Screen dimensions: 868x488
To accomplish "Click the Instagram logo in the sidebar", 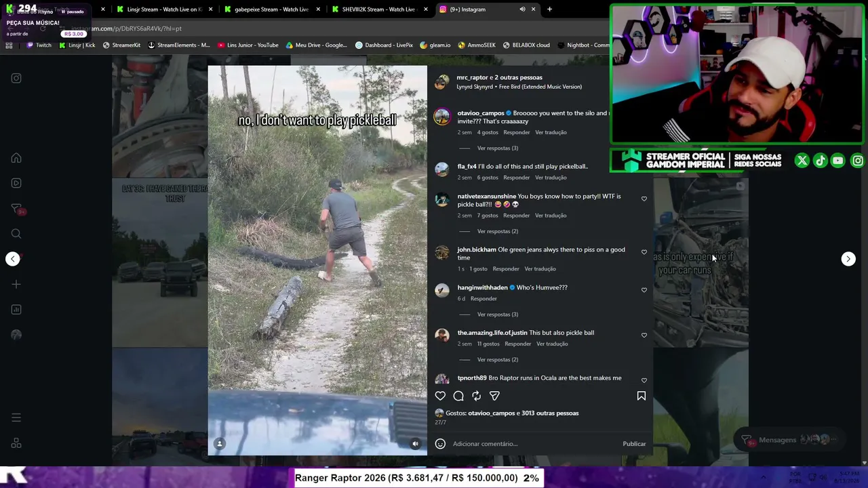I will point(16,79).
